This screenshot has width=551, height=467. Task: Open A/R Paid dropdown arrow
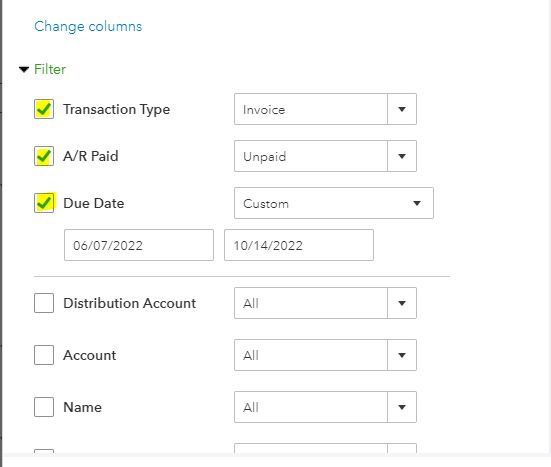tap(402, 156)
